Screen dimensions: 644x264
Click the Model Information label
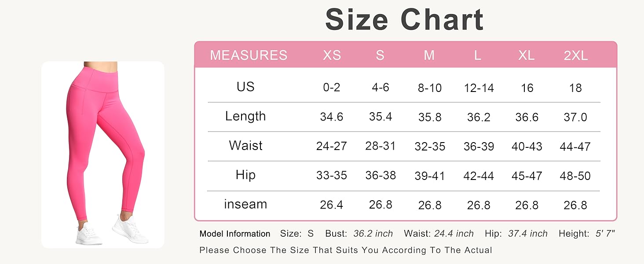tap(235, 234)
